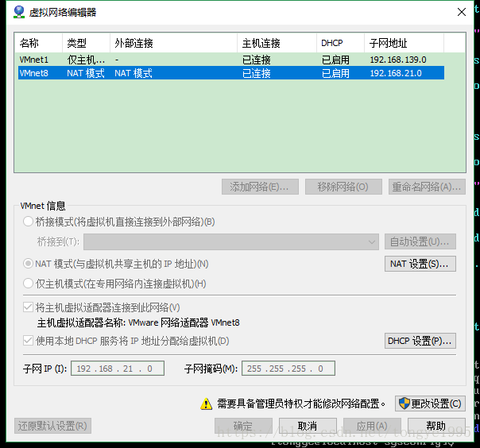Click 还原默认设置(R) button
Image resolution: width=480 pixels, height=448 pixels.
pos(52,426)
